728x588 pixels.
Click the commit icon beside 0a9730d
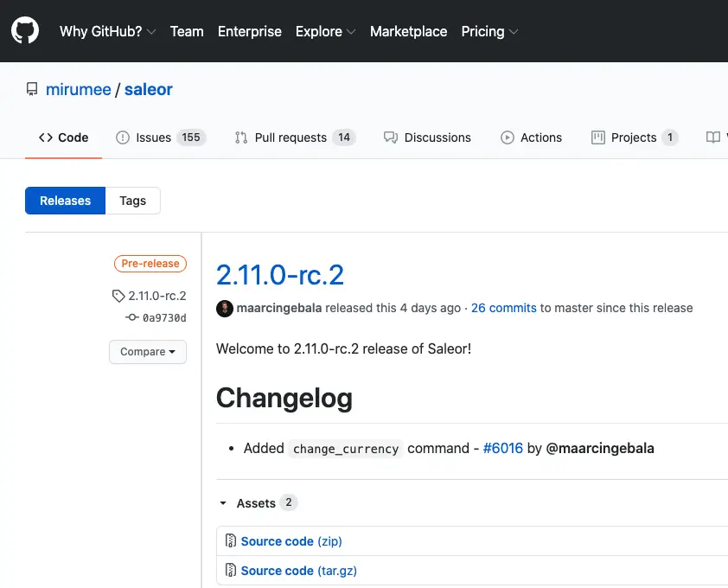point(132,317)
